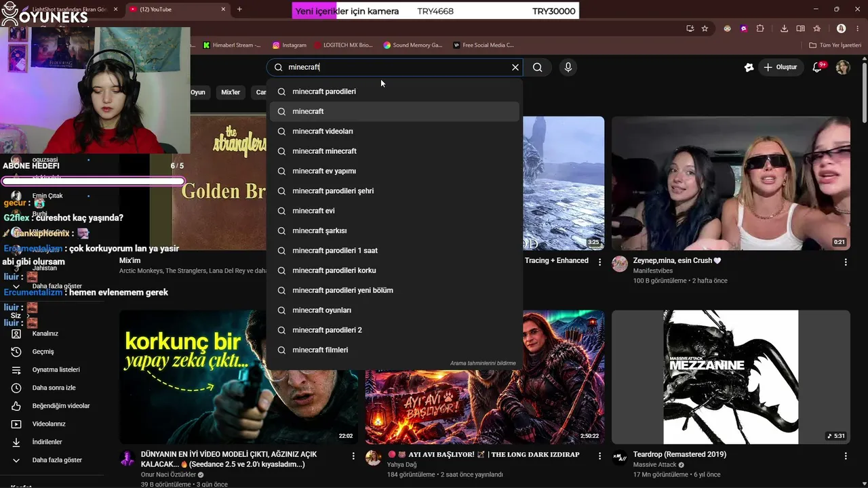Select suggestion "minecraft parodileri şehri"
Viewport: 868px width, 488px height.
[x=395, y=191]
